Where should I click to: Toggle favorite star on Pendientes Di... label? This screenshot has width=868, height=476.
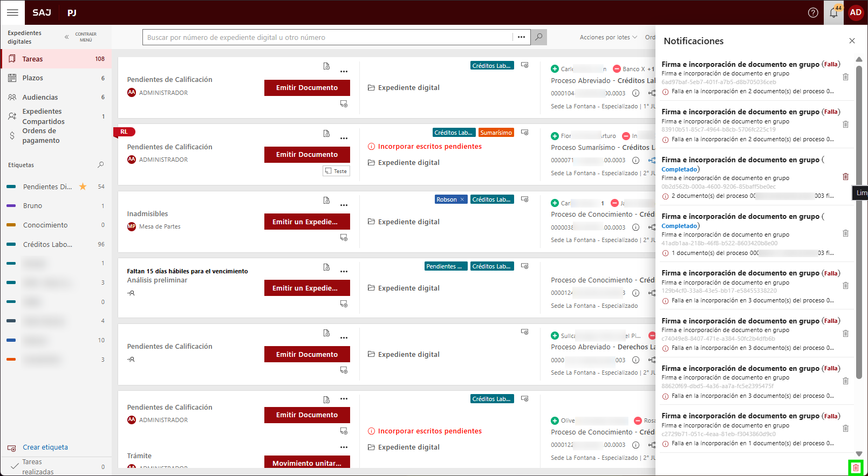[x=83, y=187]
